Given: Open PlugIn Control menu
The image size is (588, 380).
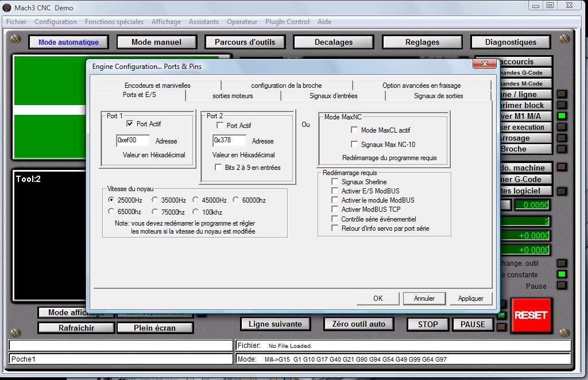Looking at the screenshot, I should pyautogui.click(x=287, y=22).
